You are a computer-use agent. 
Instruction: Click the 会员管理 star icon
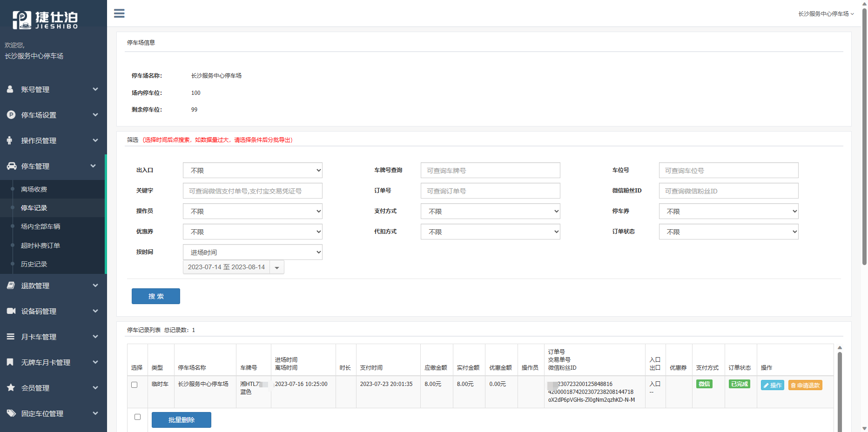pyautogui.click(x=11, y=387)
